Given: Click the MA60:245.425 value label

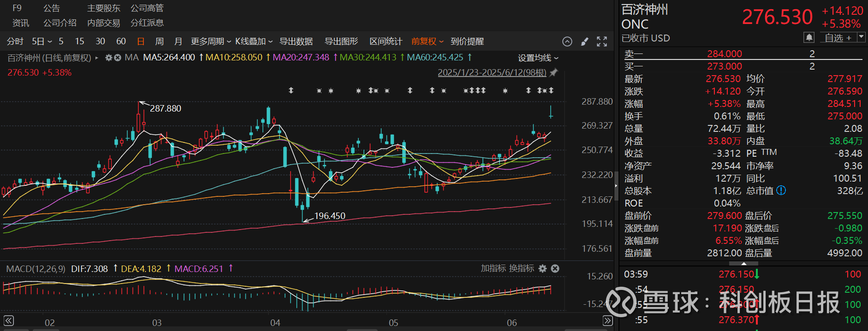Looking at the screenshot, I should click(435, 58).
